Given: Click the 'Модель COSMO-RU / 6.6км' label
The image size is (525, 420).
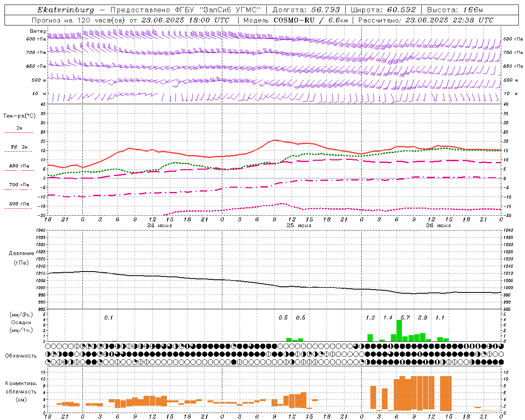Looking at the screenshot, I should pos(296,20).
